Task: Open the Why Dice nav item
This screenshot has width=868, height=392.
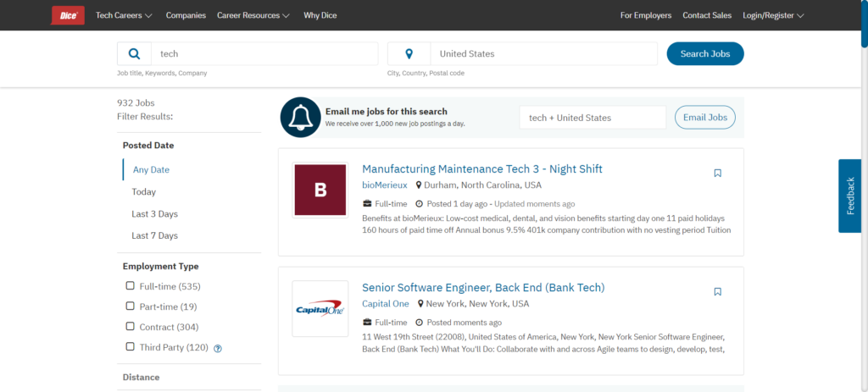Action: (x=320, y=15)
